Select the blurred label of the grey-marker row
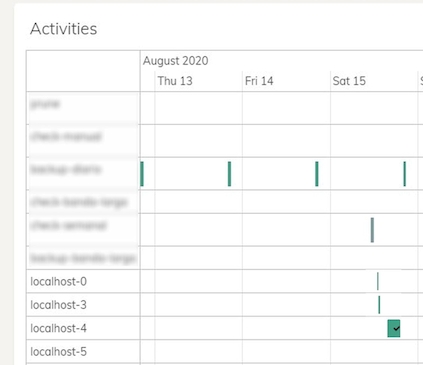The height and width of the screenshot is (365, 423). [x=69, y=226]
